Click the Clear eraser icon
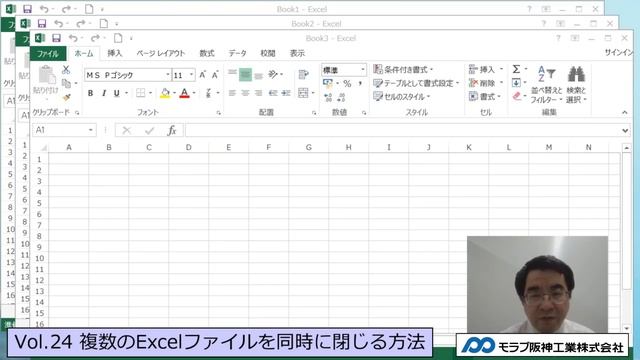The width and height of the screenshot is (640, 360). 517,97
